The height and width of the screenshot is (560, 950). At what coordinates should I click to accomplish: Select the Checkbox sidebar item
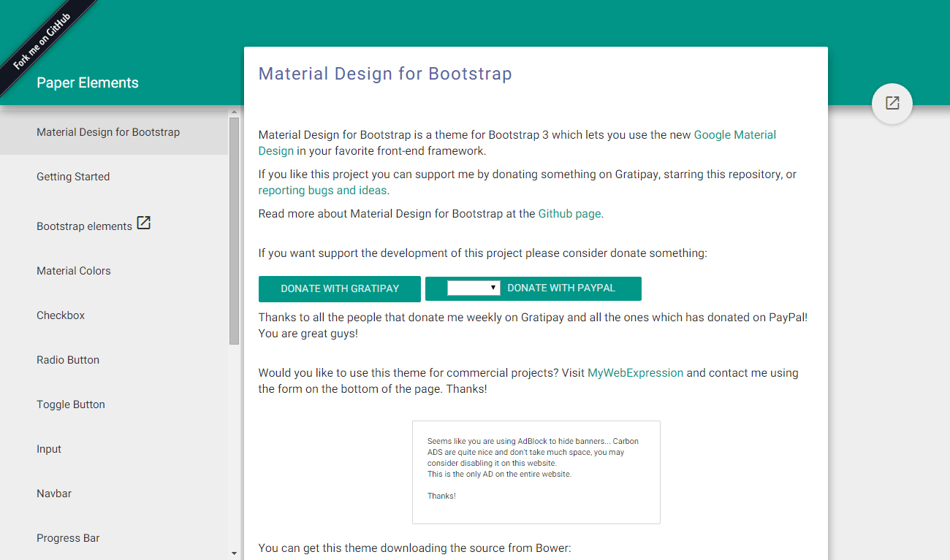(114, 315)
